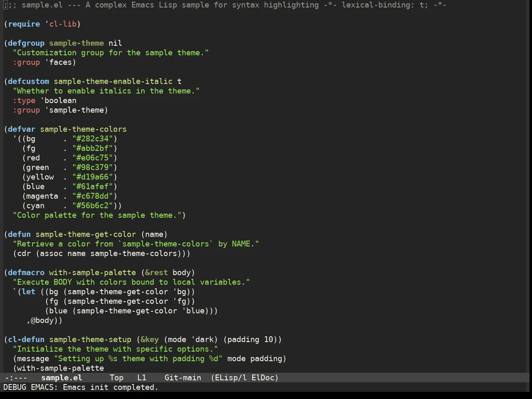Screen dimensions: 532x399
Task: Open the Git-main version control indicator
Action: tap(183, 378)
